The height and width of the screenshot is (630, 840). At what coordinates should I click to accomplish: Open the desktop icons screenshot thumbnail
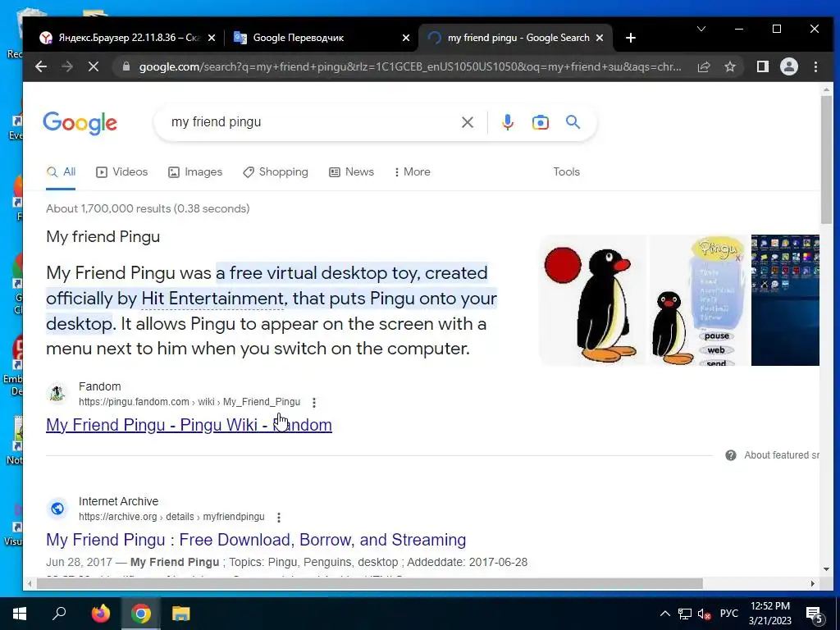click(x=785, y=300)
